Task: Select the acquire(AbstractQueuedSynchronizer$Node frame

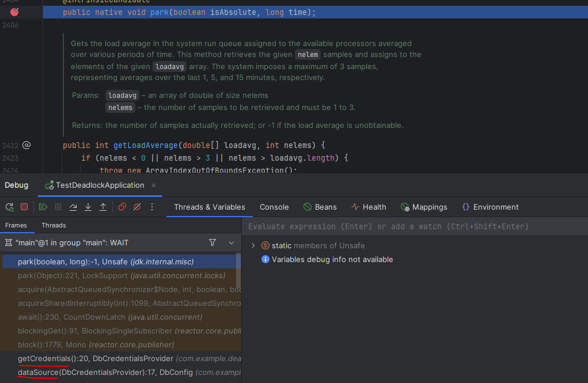Action: coord(121,290)
